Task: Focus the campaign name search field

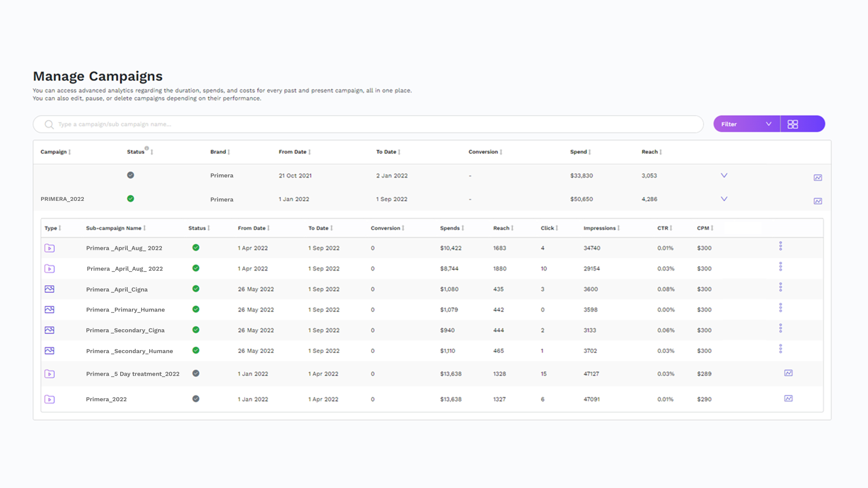Action: pos(368,124)
